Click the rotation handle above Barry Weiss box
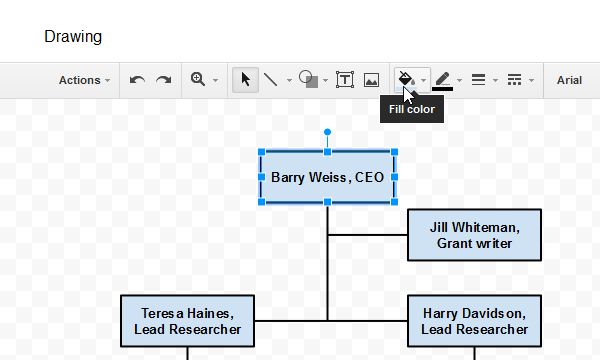The image size is (600, 360). point(327,132)
